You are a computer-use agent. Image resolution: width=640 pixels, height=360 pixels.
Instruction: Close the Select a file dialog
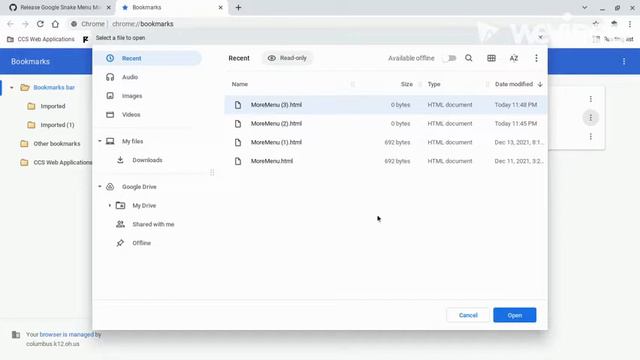point(540,38)
